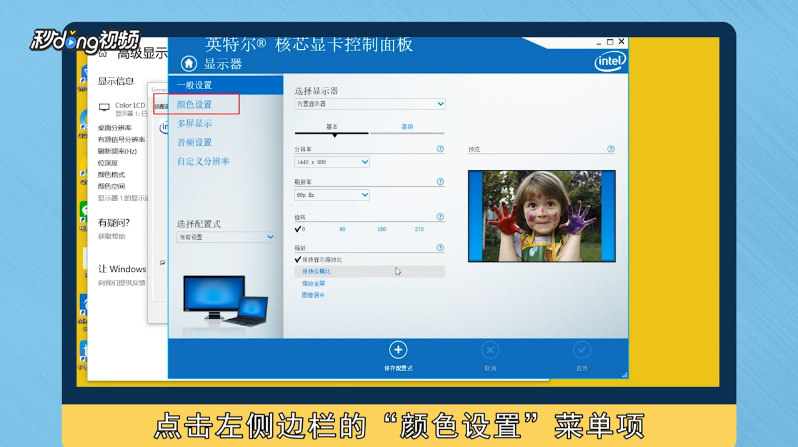Click 桌面分辨率 text in Settings window
Screen dimensions: 798x447
[x=115, y=128]
